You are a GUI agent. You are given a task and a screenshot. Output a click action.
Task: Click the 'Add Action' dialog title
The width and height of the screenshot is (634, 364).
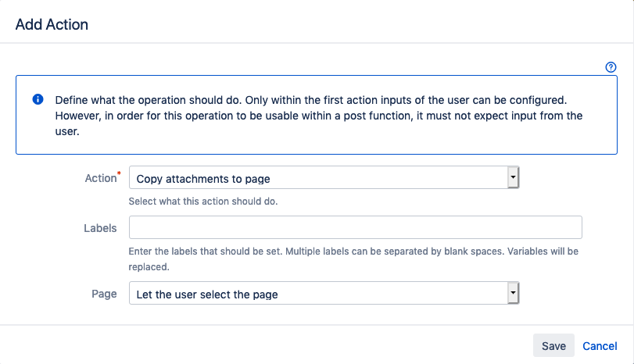(52, 24)
